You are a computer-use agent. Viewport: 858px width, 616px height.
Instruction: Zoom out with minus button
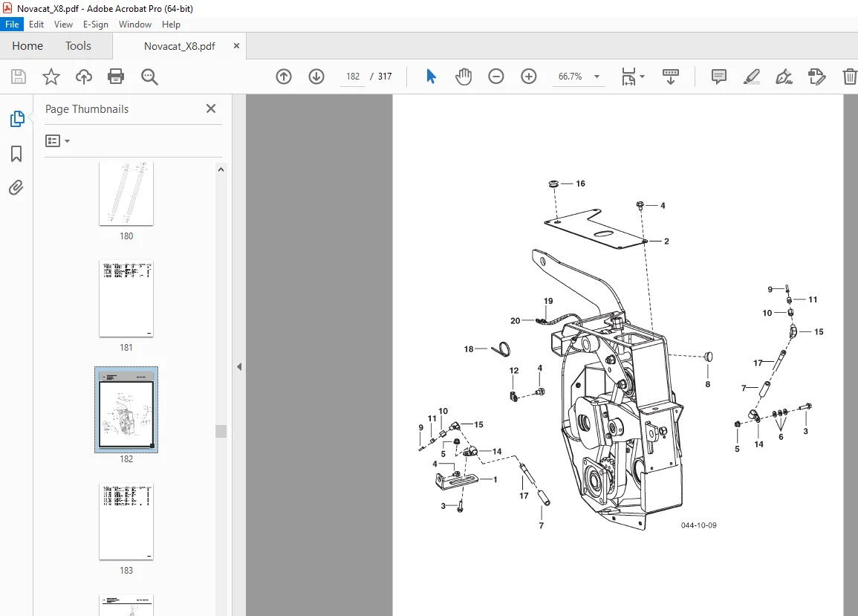point(495,77)
